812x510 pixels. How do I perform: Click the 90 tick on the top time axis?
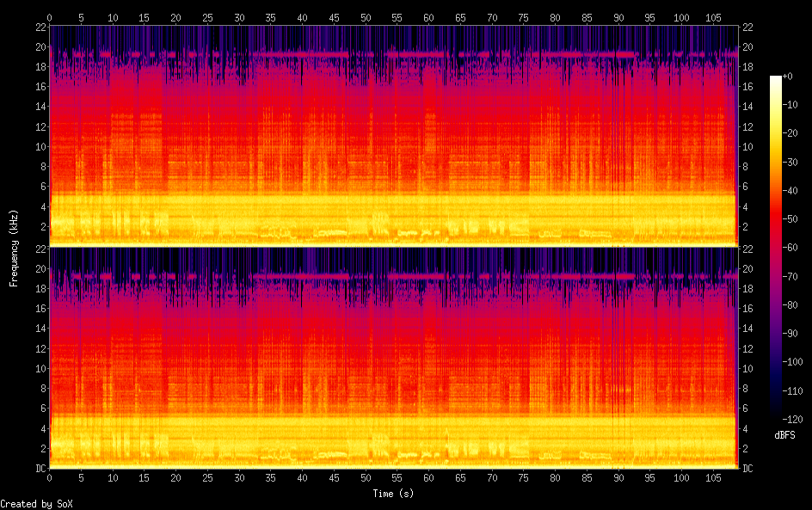(x=618, y=17)
